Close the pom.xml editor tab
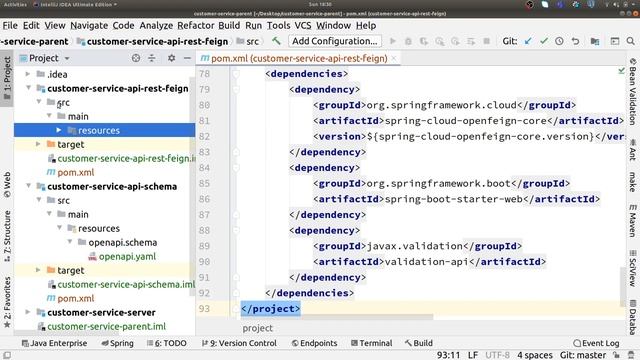Image resolution: width=640 pixels, height=360 pixels. [x=394, y=58]
